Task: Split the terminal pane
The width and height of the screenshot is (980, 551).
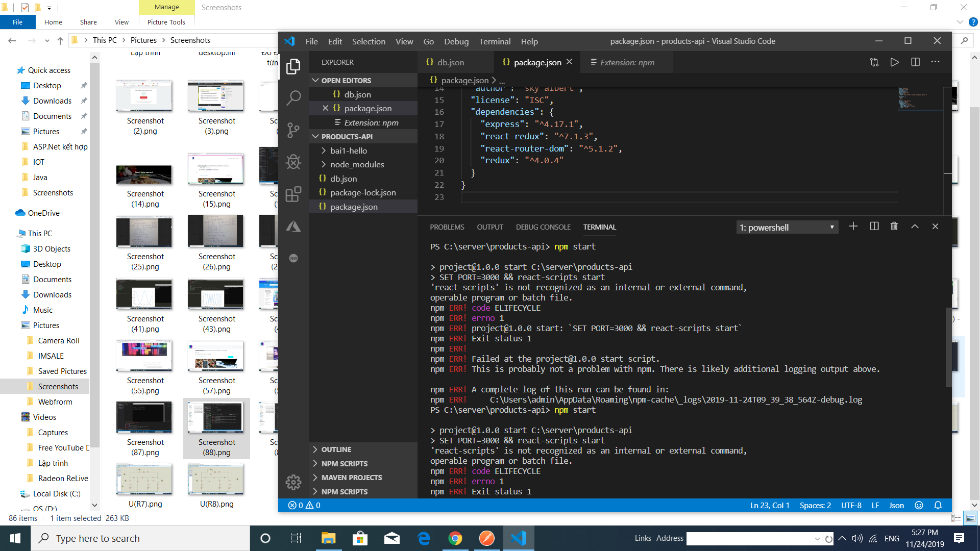Action: 874,227
